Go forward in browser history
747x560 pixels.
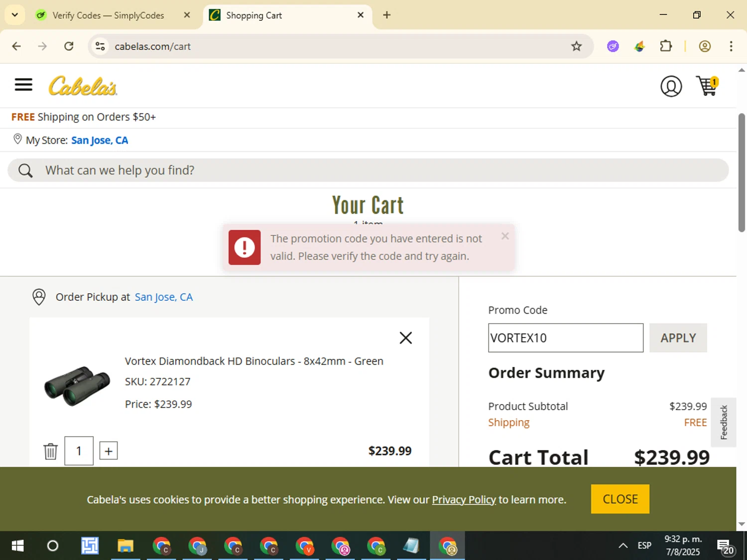[42, 46]
